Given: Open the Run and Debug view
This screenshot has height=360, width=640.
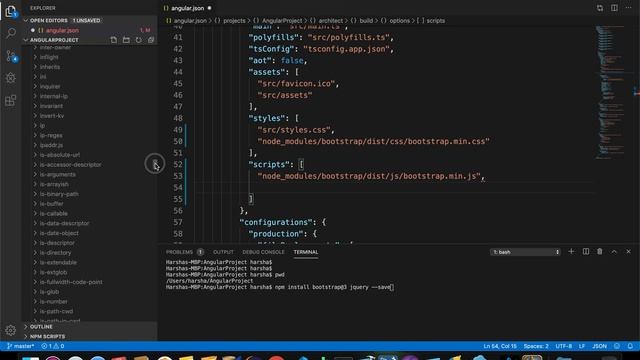Looking at the screenshot, I should 11,78.
